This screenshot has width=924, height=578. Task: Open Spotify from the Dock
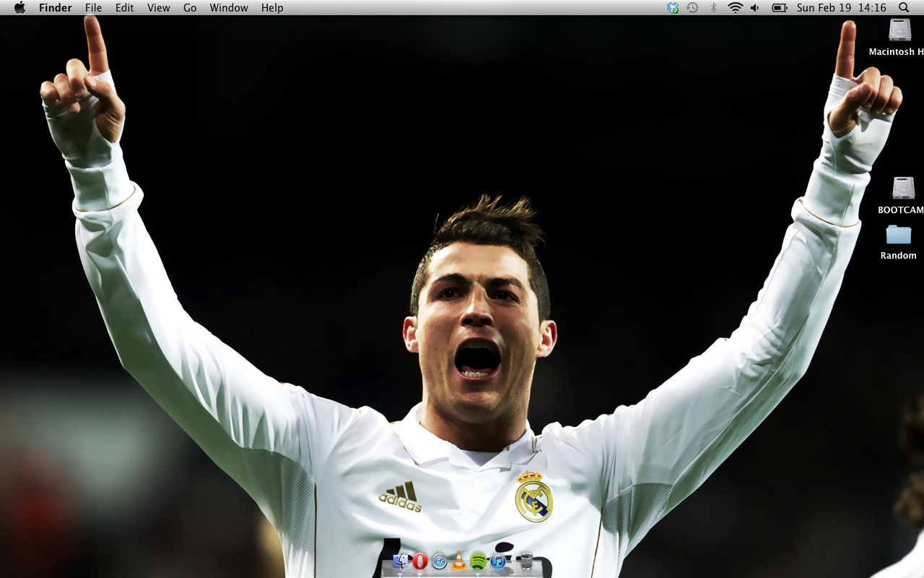click(478, 561)
